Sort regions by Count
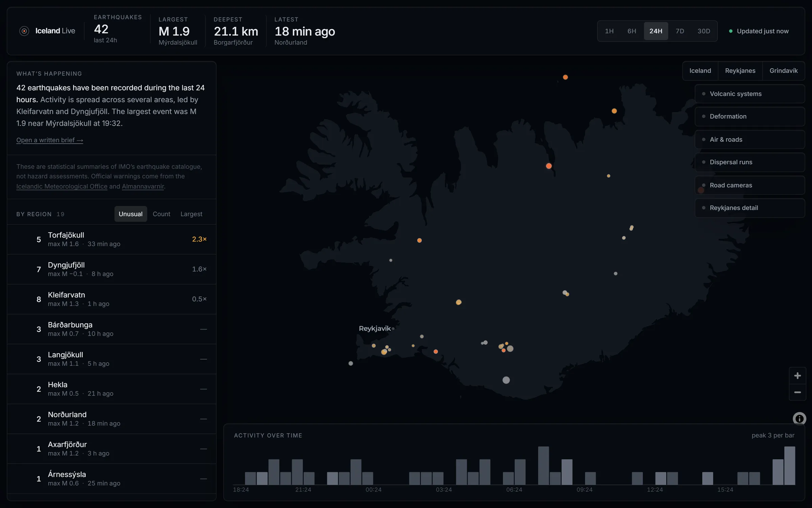Screen dimensions: 812x508 [161, 214]
